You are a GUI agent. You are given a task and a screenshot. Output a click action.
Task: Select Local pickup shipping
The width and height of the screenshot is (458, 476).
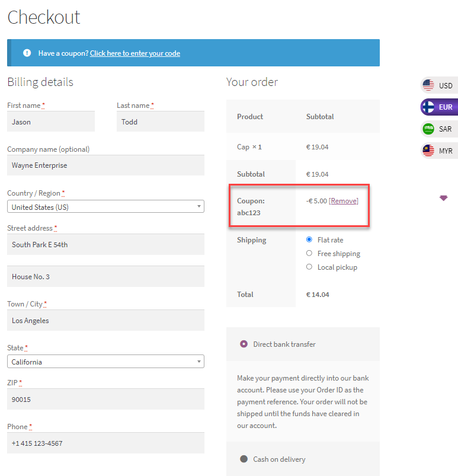[309, 267]
